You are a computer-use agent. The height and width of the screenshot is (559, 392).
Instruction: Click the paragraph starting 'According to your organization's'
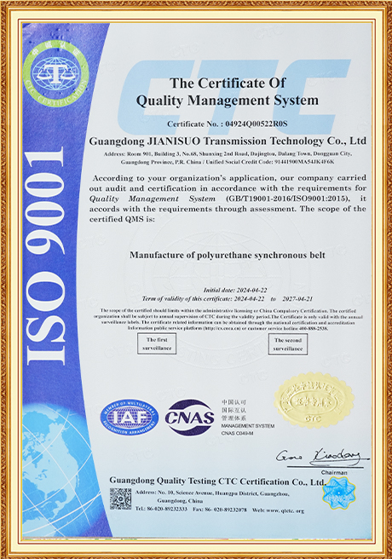(x=228, y=199)
